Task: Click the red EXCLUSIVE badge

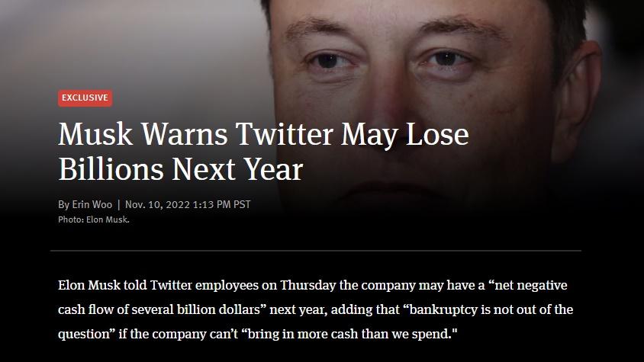Action: point(85,98)
